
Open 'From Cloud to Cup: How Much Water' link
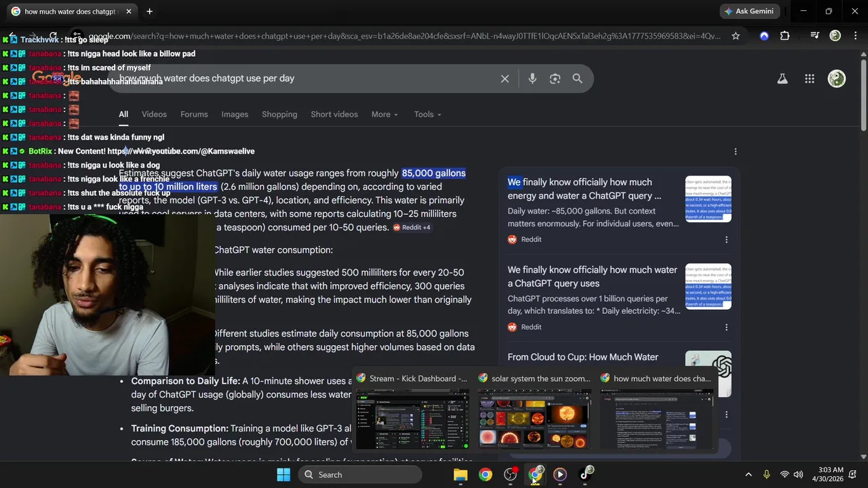(583, 357)
